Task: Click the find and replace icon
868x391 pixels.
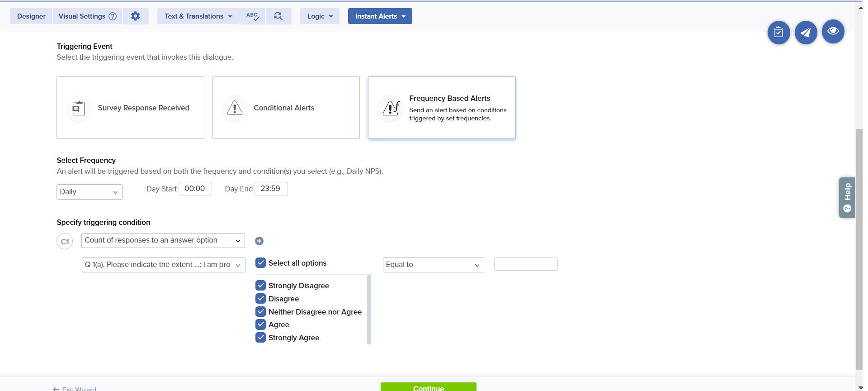Action: [278, 16]
